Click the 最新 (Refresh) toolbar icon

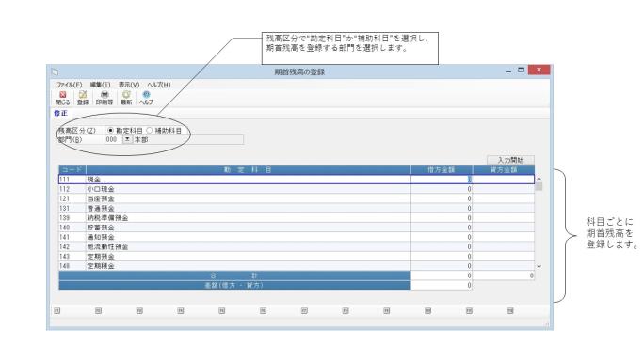pyautogui.click(x=126, y=98)
